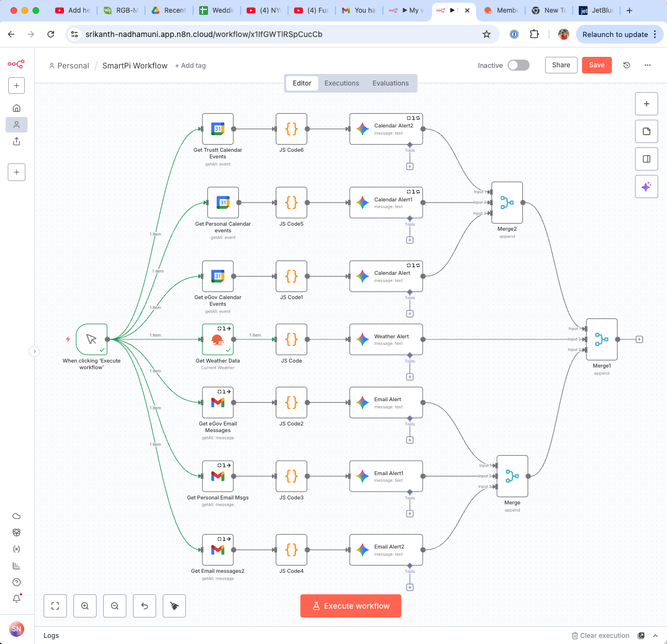
Task: Add a sticky note to the canvas
Action: [x=646, y=131]
